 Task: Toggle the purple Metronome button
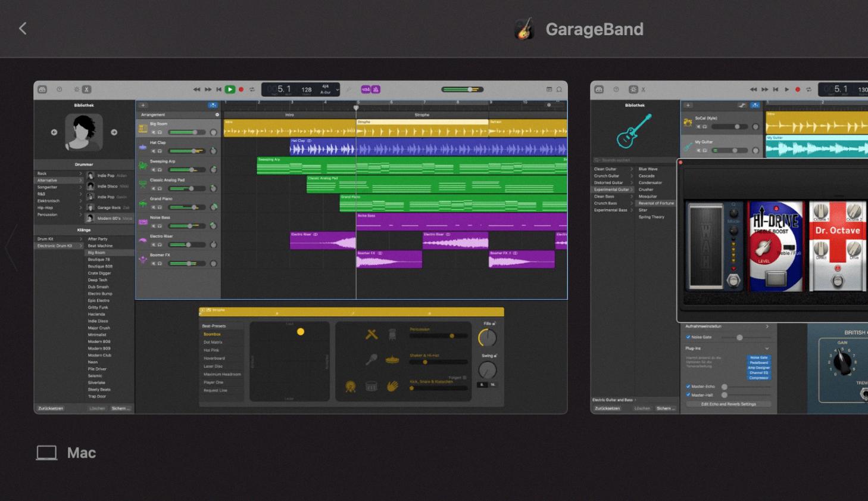point(376,89)
